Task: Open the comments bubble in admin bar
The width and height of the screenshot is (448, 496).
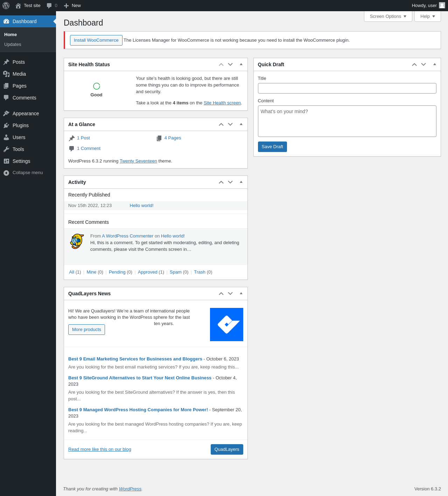Action: (49, 6)
